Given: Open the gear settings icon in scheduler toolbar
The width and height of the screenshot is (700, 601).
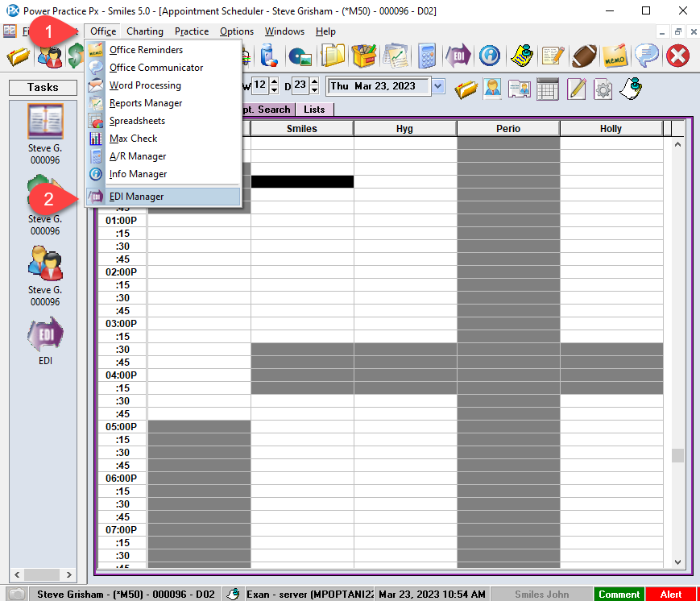Looking at the screenshot, I should pyautogui.click(x=603, y=89).
